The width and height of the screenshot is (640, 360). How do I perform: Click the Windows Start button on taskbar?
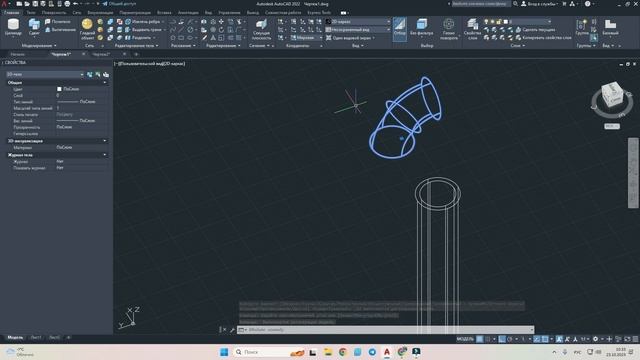point(224,352)
